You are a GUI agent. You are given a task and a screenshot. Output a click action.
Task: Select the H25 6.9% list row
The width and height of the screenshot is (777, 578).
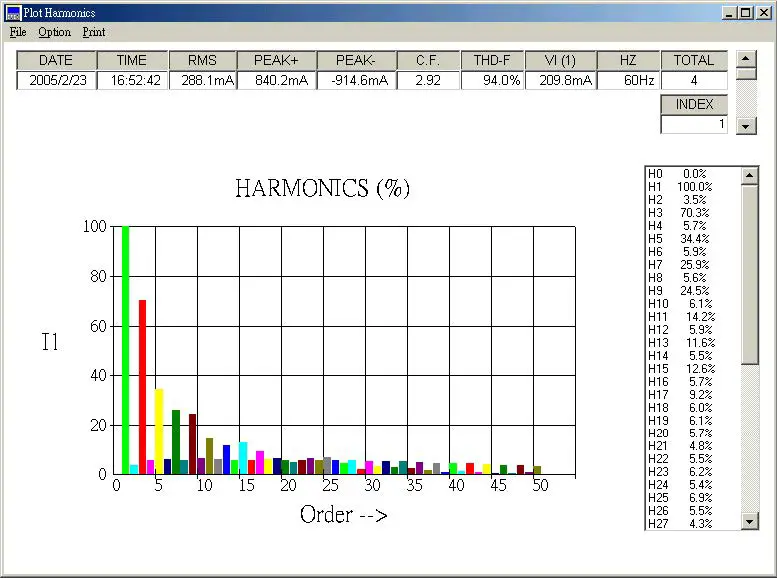click(693, 498)
